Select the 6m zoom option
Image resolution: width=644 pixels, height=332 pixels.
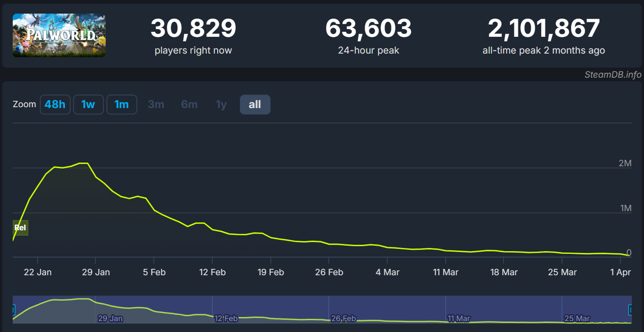click(x=189, y=104)
